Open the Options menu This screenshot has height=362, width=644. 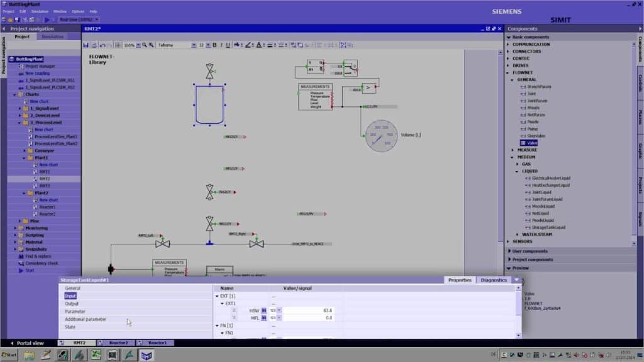[x=77, y=11]
